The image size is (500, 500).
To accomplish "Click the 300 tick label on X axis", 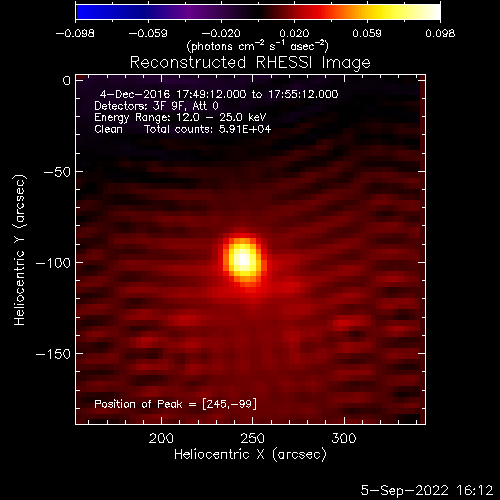I will (344, 438).
